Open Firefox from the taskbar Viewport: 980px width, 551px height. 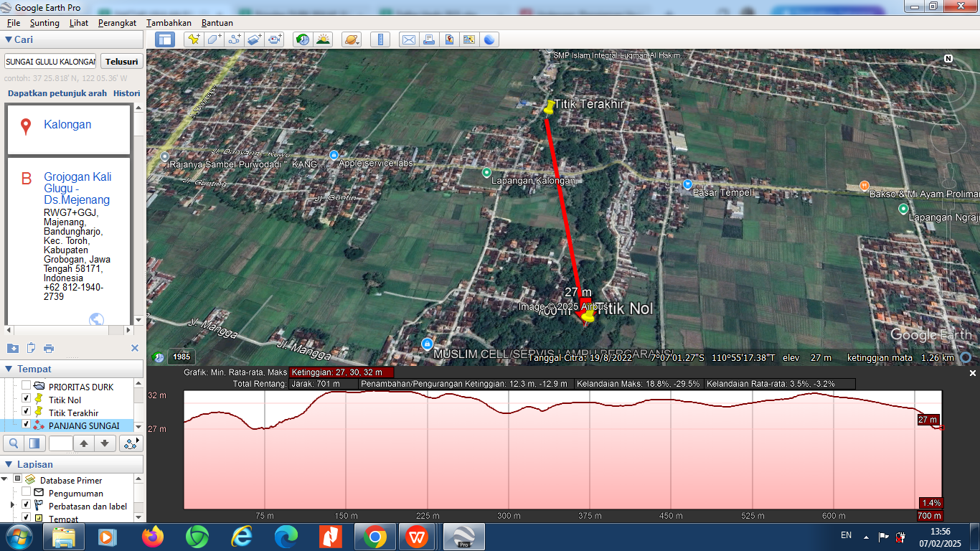pos(152,537)
